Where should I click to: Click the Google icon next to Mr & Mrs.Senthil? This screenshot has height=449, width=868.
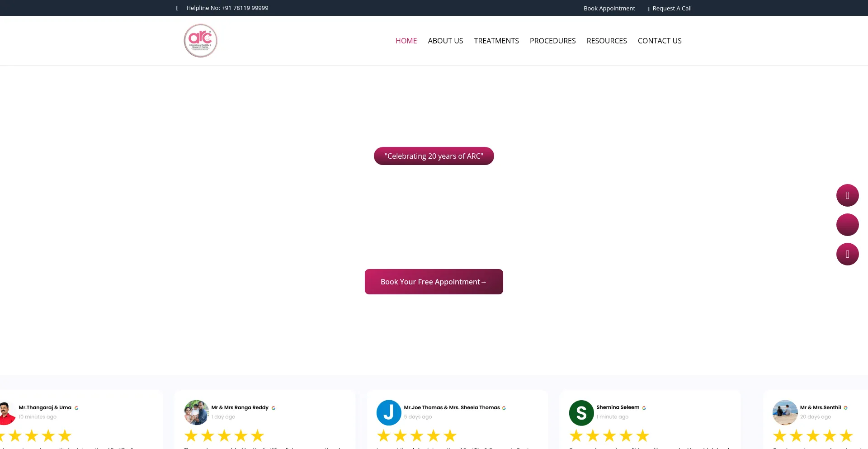[845, 407]
